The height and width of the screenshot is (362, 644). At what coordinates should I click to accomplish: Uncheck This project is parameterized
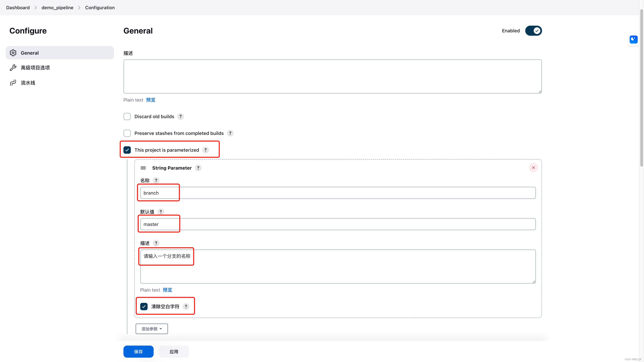click(127, 150)
